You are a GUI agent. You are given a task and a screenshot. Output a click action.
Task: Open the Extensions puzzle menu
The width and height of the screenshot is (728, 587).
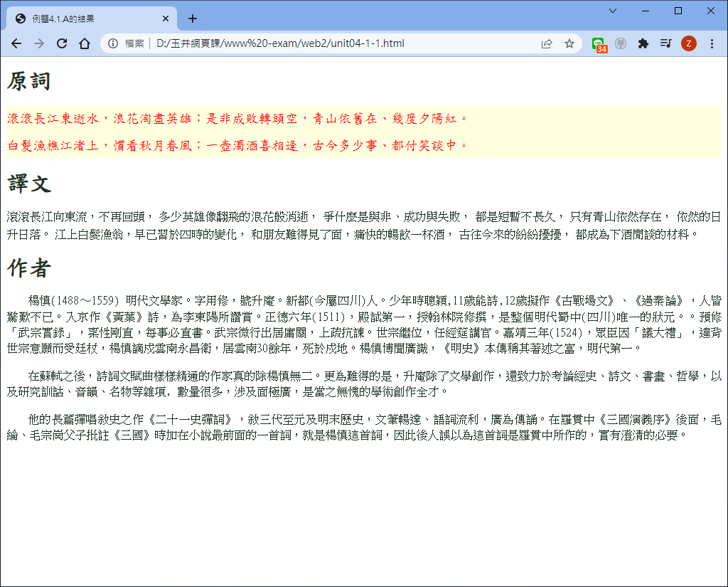(x=643, y=43)
